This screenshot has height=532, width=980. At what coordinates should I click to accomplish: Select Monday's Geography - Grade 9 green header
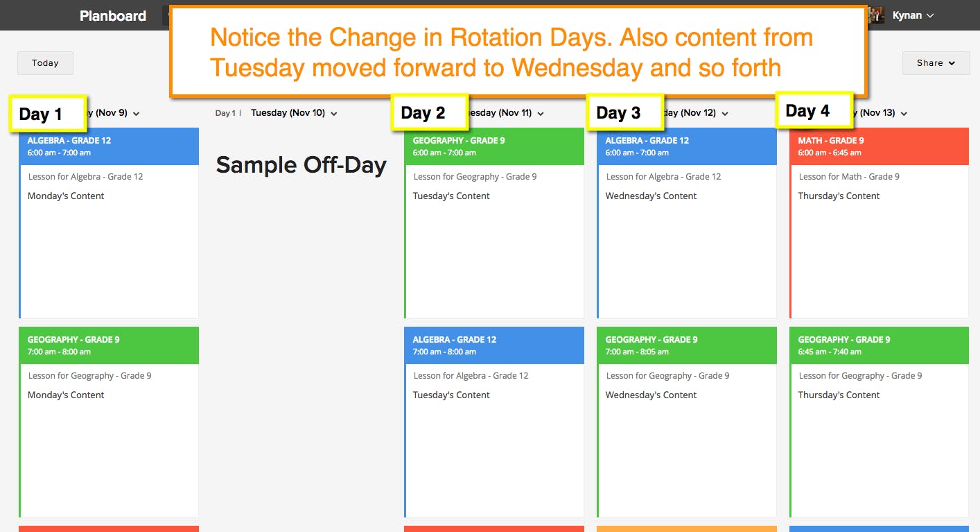point(109,345)
